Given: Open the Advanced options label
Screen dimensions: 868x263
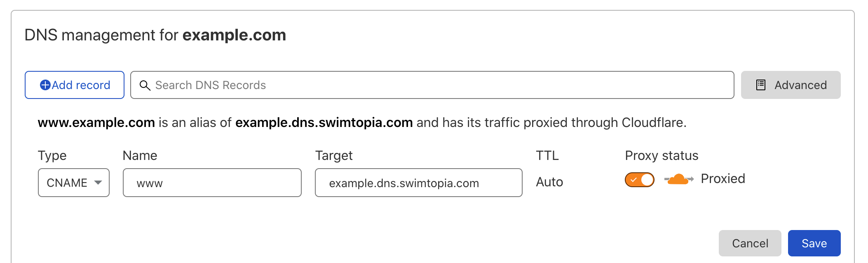Looking at the screenshot, I should tap(800, 85).
